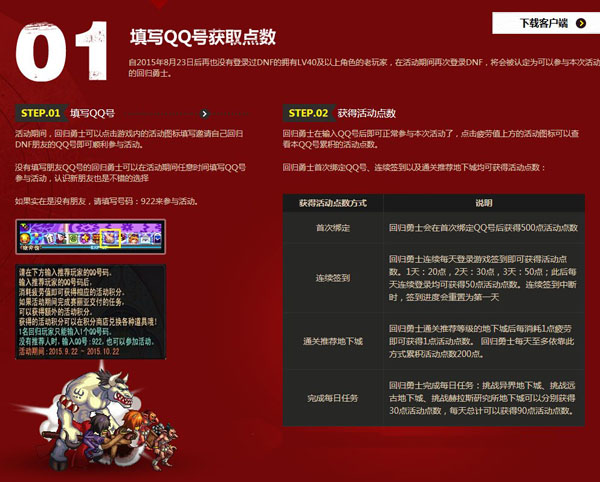Click the white "11" icon in game bar
The height and width of the screenshot is (482, 600).
click(x=49, y=239)
